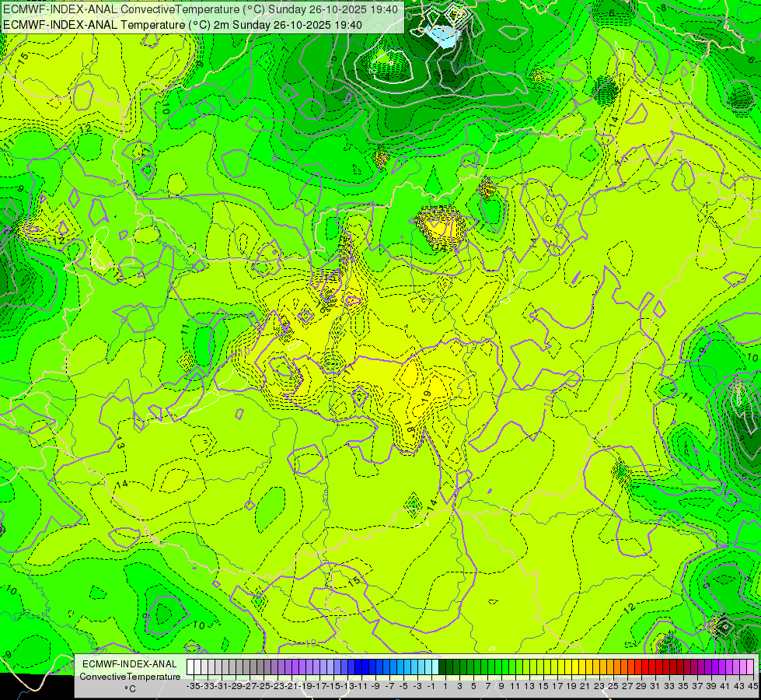
Task: Select the pink legend swatch above 45
Action: coord(750,667)
